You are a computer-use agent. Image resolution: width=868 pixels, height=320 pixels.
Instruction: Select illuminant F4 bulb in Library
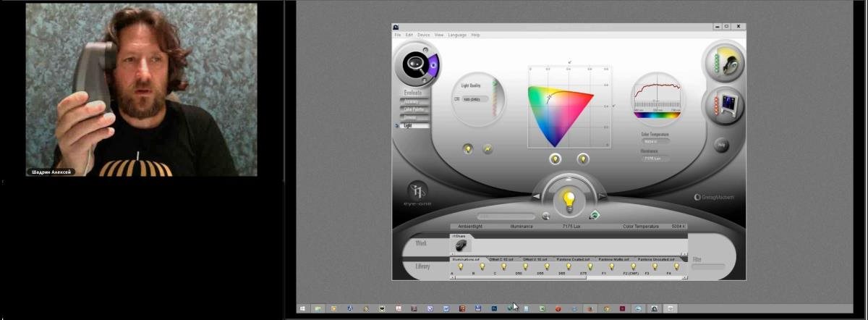(676, 267)
